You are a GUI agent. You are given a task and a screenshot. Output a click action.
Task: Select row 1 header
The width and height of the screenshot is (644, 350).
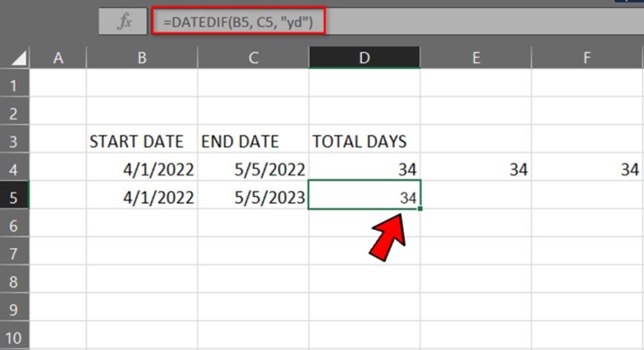point(14,86)
